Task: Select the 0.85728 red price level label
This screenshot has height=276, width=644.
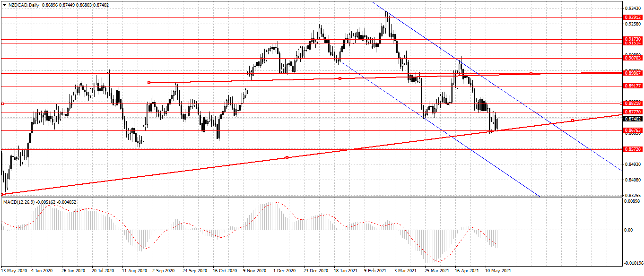Action: [633, 149]
